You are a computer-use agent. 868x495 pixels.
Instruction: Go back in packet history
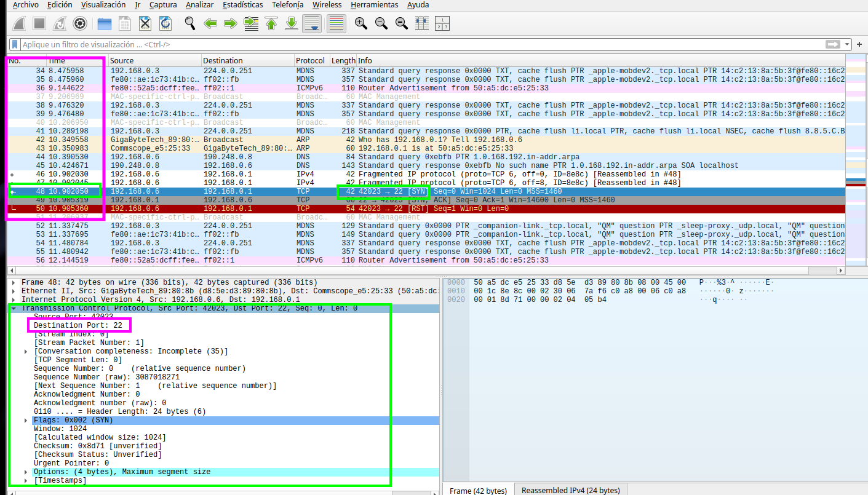coord(210,24)
